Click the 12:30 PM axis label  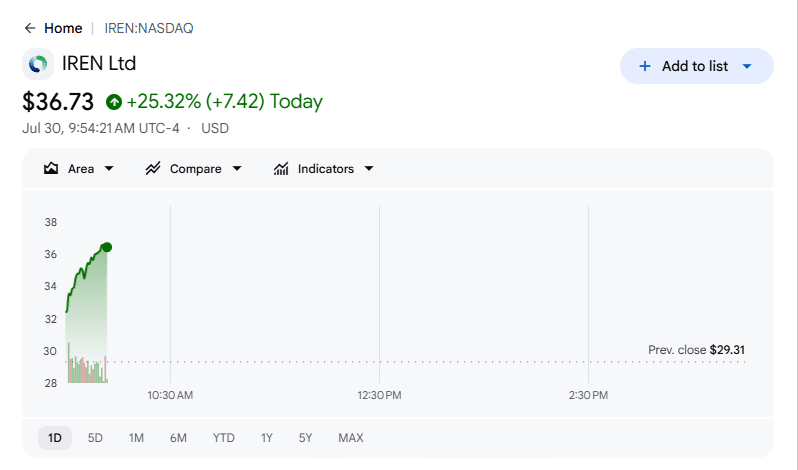click(379, 395)
